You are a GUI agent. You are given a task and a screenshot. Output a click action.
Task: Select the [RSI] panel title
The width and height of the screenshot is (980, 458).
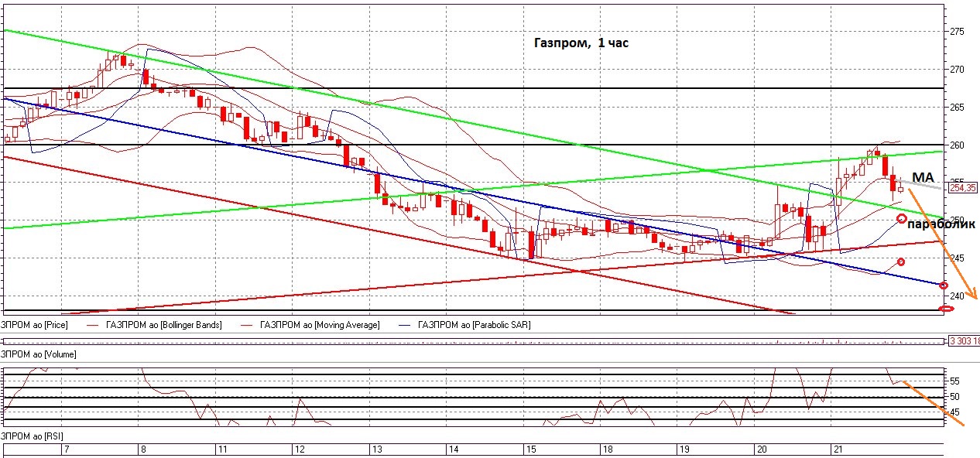[x=32, y=437]
